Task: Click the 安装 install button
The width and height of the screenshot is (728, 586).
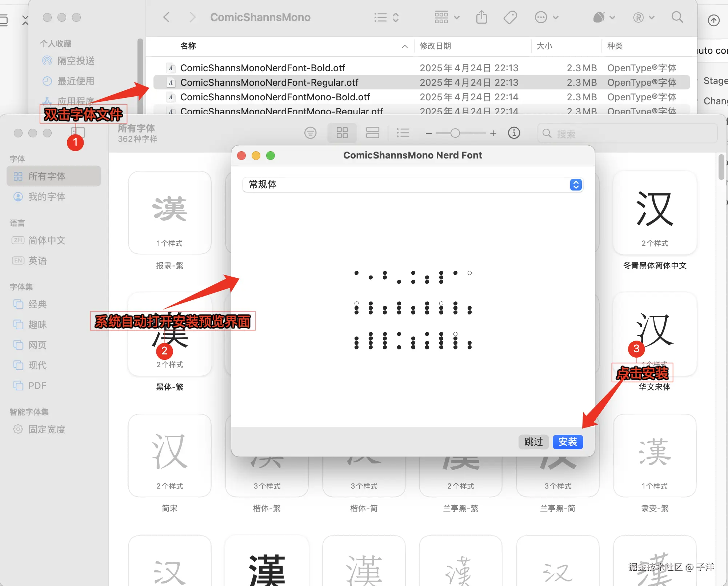Action: click(x=568, y=442)
